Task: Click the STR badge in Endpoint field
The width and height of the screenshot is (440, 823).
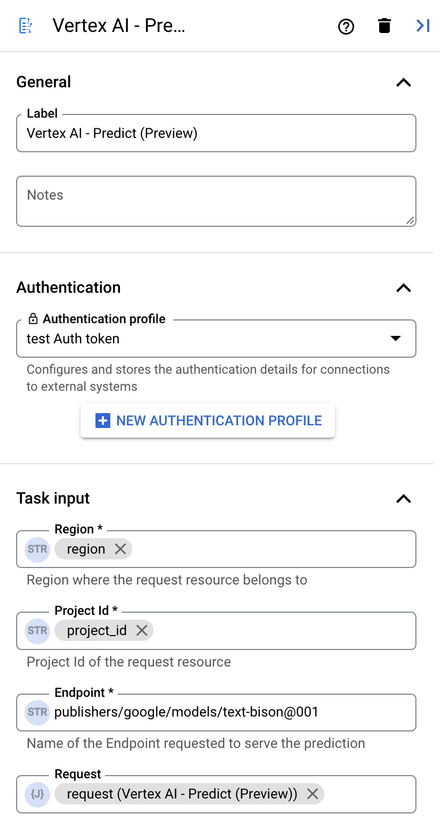Action: tap(37, 712)
